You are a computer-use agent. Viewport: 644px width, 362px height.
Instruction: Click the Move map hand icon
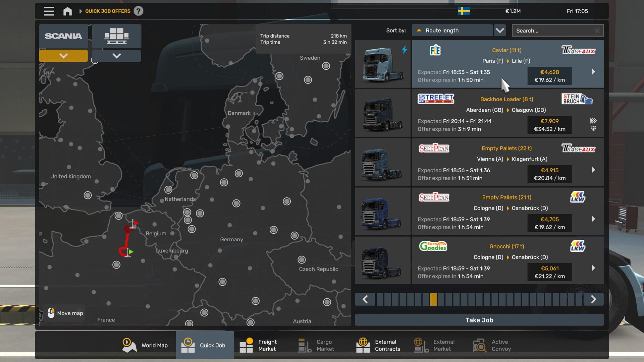[x=51, y=313]
